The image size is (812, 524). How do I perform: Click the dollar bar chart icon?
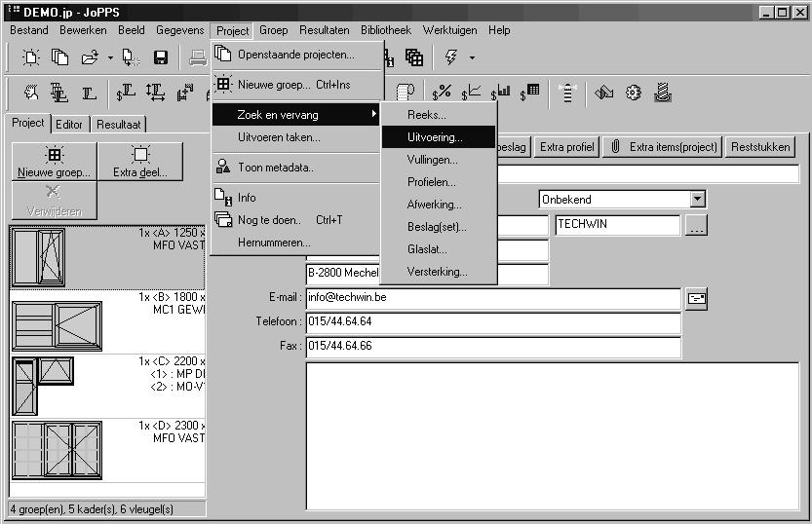click(500, 93)
